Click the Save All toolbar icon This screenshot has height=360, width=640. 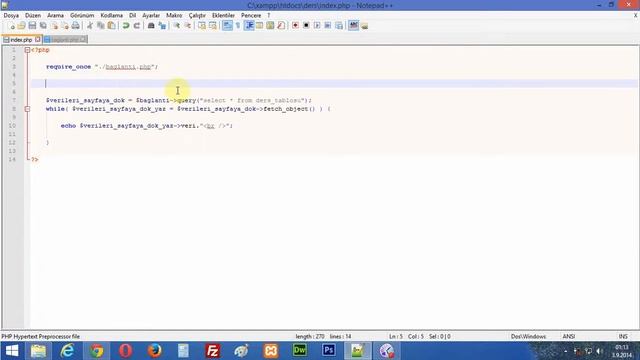[x=43, y=26]
